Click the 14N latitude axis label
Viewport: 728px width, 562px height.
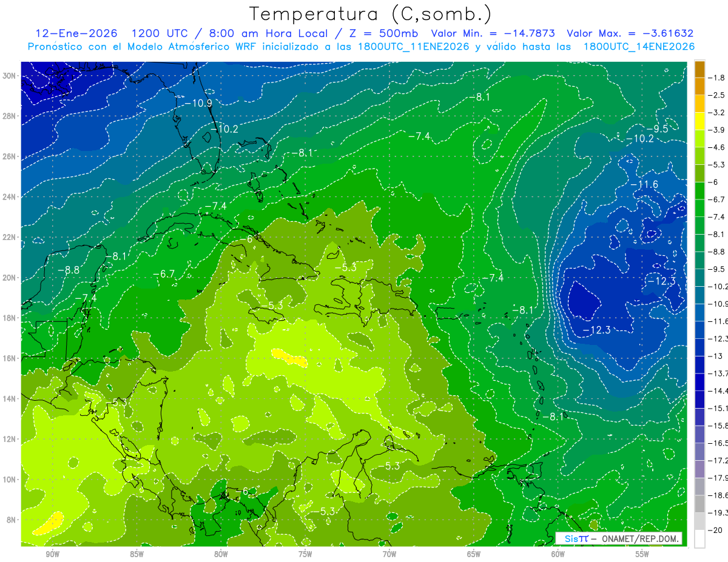pyautogui.click(x=10, y=398)
